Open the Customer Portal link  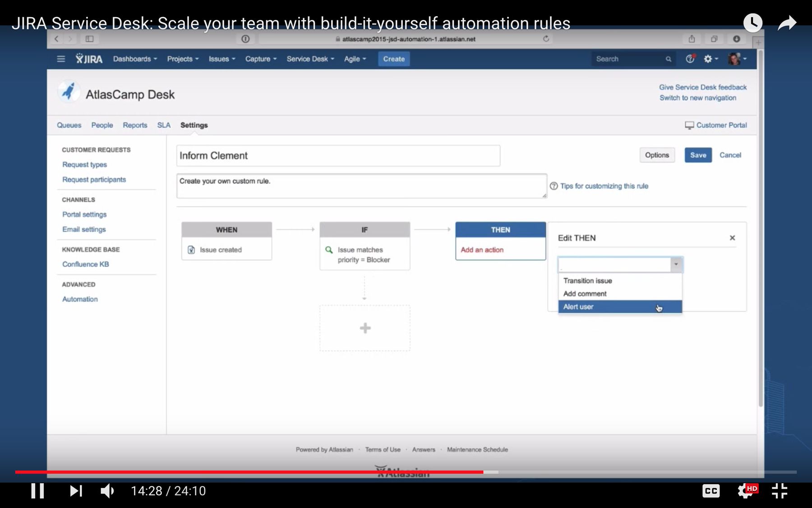click(x=716, y=125)
